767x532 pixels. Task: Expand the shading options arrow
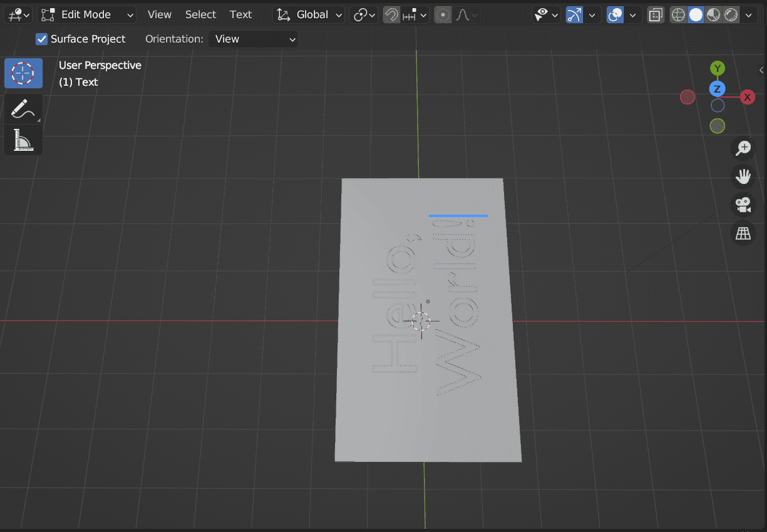point(748,14)
